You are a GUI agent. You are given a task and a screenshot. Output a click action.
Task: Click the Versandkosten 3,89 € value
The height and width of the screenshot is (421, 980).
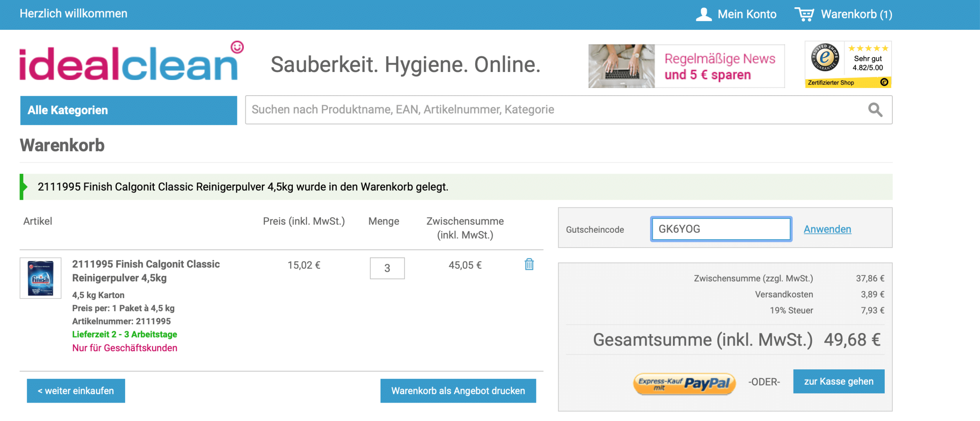(872, 294)
